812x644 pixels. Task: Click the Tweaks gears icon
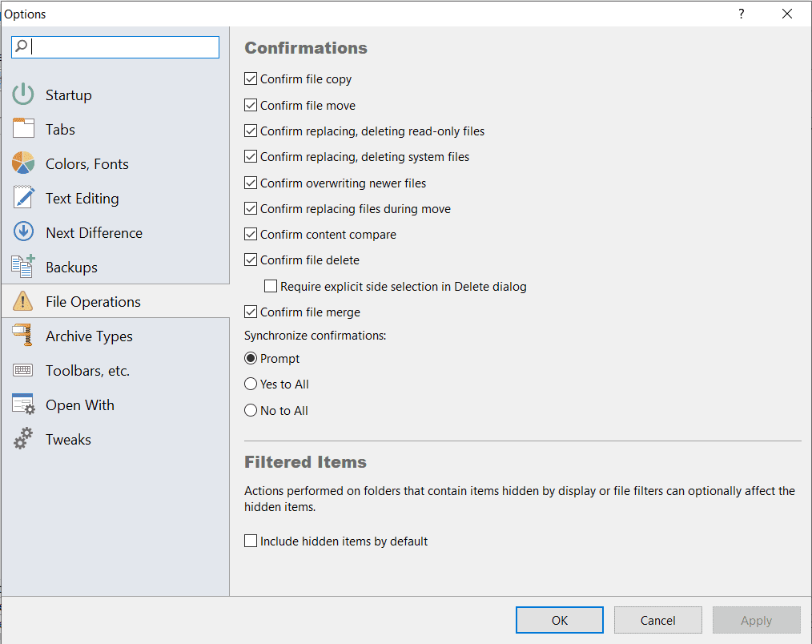coord(23,439)
